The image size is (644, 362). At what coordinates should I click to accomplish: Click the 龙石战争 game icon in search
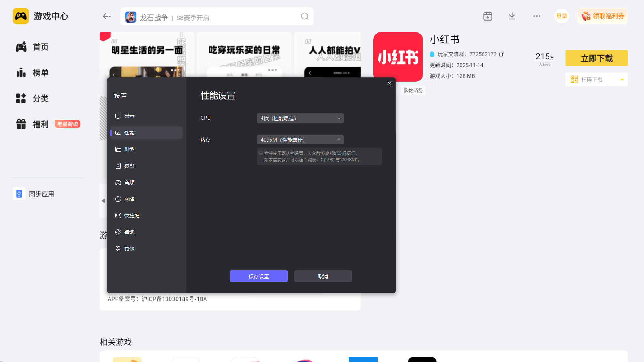tap(131, 17)
